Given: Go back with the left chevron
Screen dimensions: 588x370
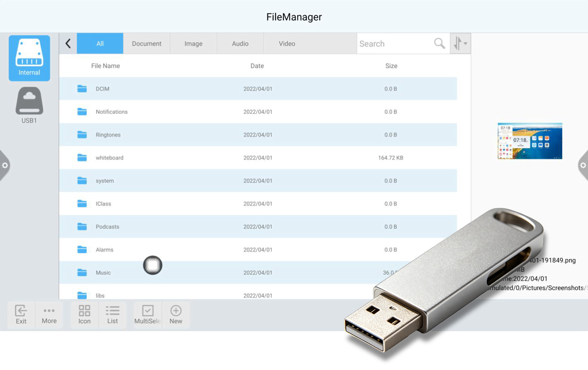Looking at the screenshot, I should click(68, 43).
